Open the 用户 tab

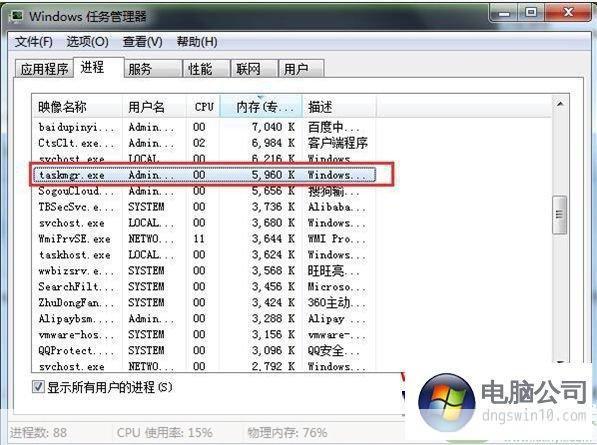pos(301,69)
